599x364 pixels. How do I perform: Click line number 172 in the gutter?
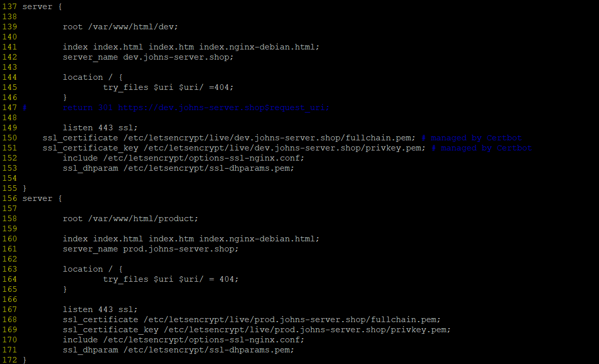pos(10,360)
